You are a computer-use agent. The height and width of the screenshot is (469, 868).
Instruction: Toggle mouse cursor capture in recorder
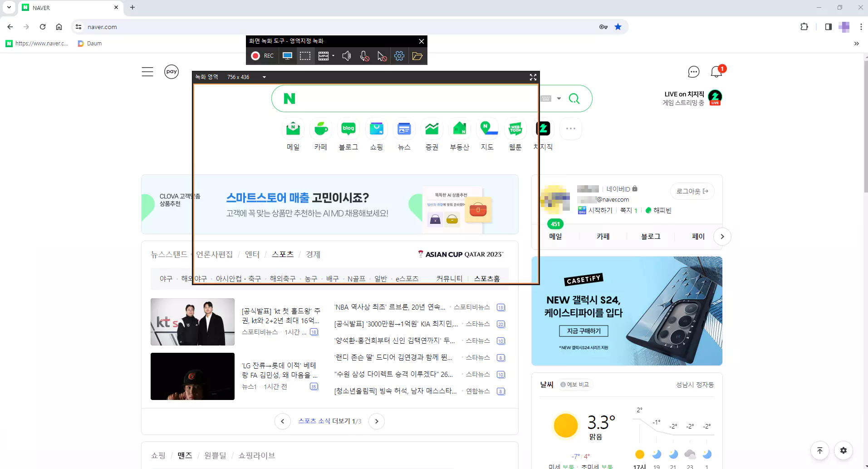[382, 56]
